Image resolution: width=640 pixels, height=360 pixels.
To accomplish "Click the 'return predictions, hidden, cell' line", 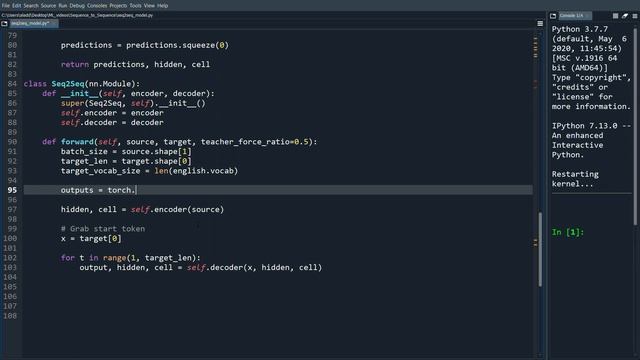I will [x=136, y=64].
